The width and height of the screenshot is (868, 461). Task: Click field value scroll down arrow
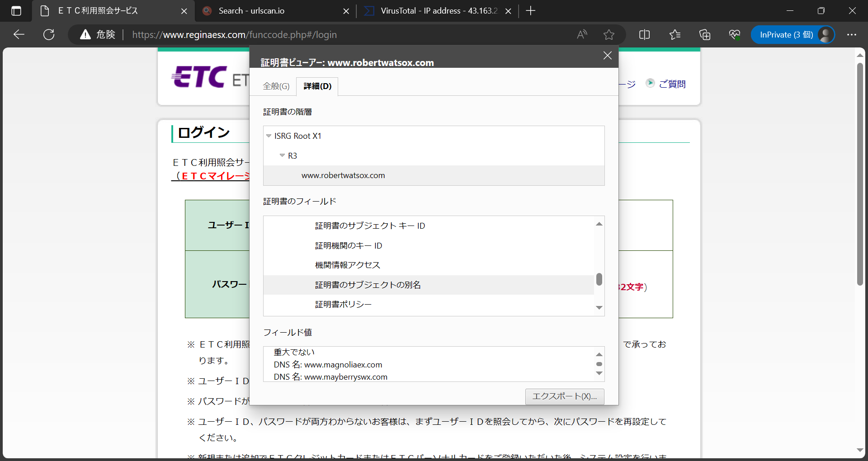pyautogui.click(x=599, y=373)
